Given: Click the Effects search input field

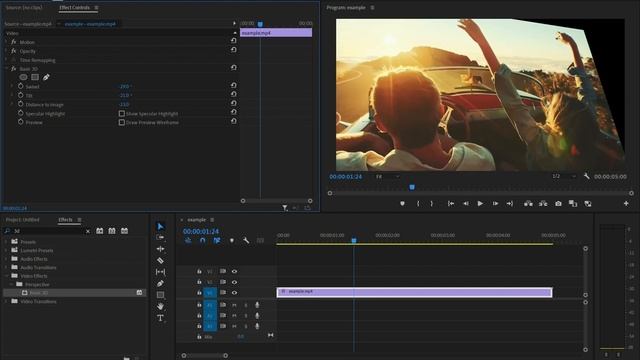Looking at the screenshot, I should (x=47, y=231).
